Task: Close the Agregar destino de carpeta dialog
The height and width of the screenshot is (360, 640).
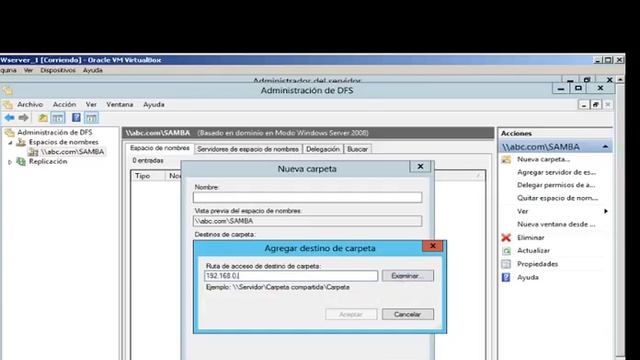Action: pyautogui.click(x=433, y=246)
